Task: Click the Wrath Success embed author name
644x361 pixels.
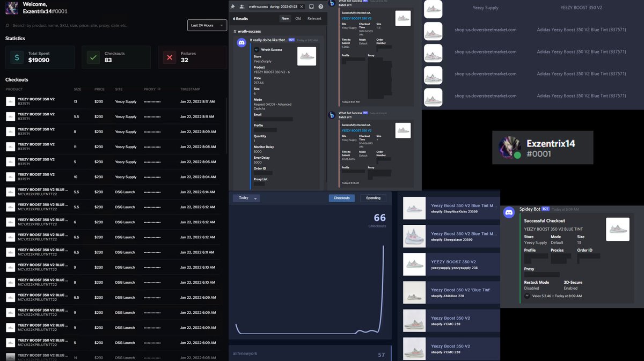Action: coord(272,50)
